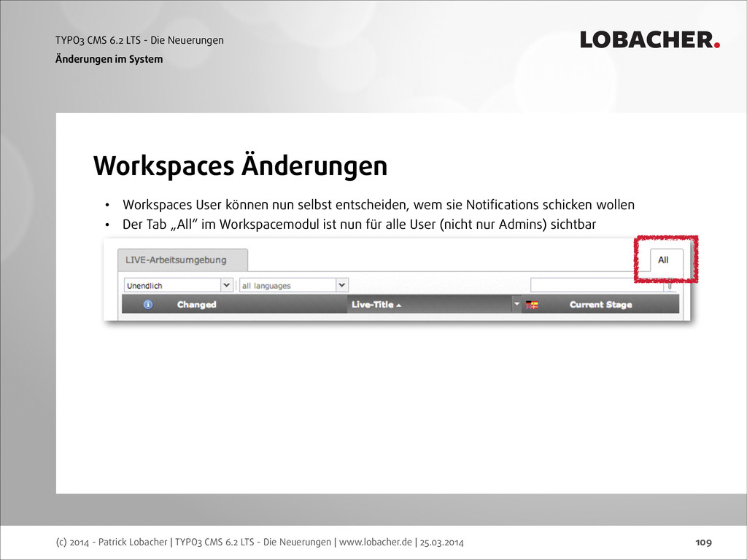
Task: Switch to the LIVE-Arbeitsumgebung tab
Action: pyautogui.click(x=182, y=260)
